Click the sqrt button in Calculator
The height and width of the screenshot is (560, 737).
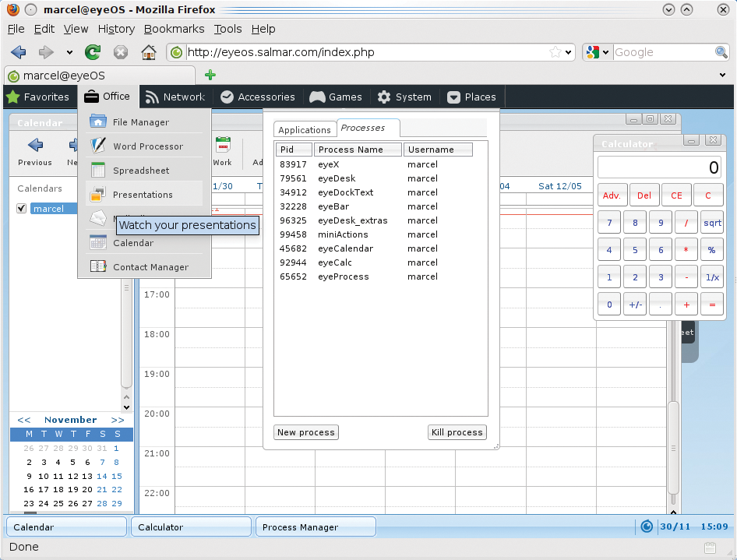tap(711, 223)
